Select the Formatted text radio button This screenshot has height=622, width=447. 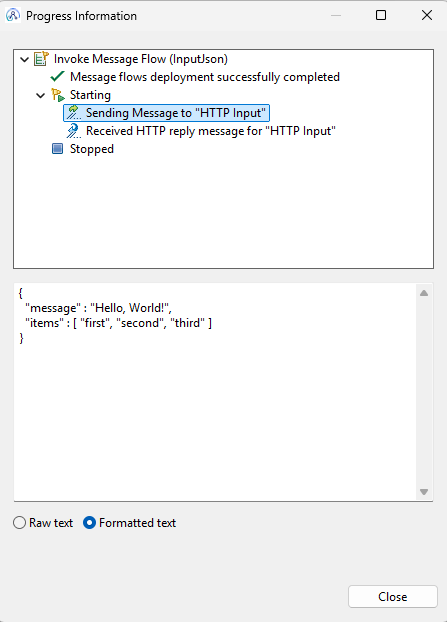89,523
